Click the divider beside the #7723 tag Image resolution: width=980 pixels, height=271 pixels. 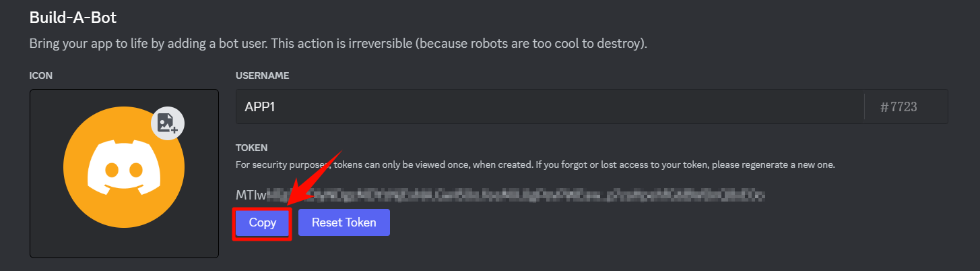point(864,107)
